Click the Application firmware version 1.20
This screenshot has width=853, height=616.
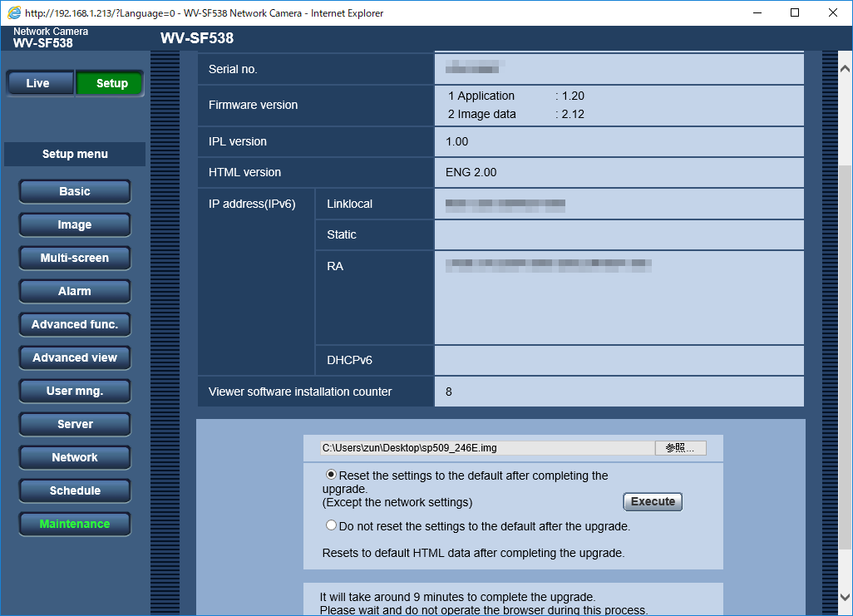(x=573, y=96)
